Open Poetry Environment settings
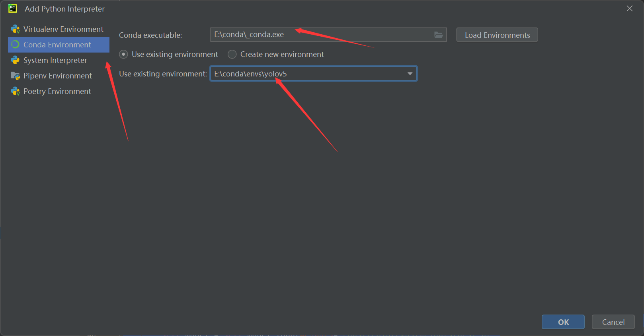The height and width of the screenshot is (336, 644). pos(59,91)
